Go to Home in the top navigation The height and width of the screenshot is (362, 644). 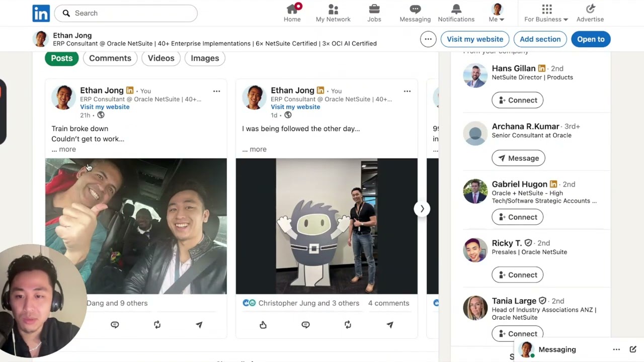click(x=292, y=13)
